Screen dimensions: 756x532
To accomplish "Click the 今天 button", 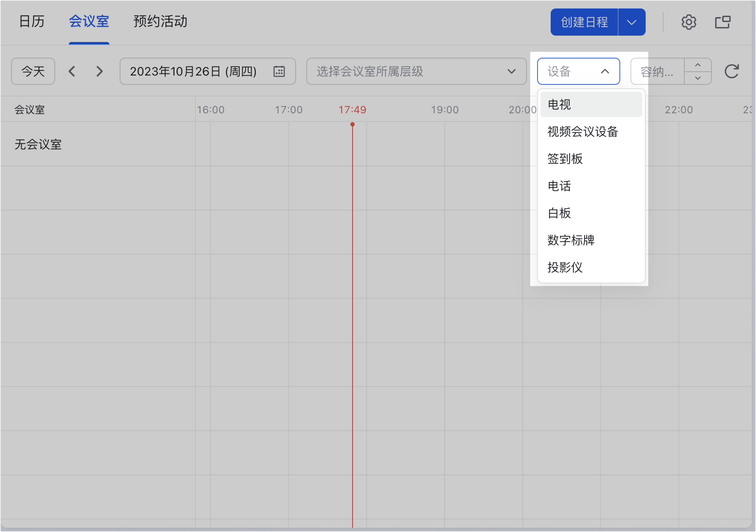I will coord(33,71).
